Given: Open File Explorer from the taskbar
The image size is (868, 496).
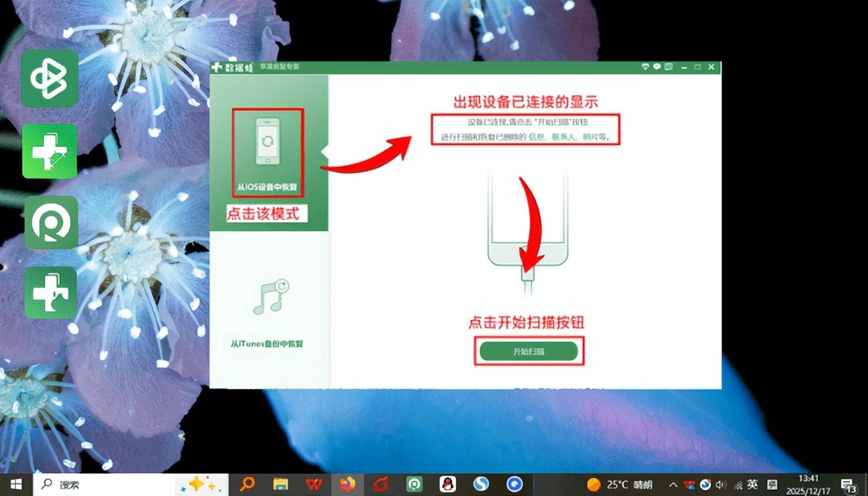Looking at the screenshot, I should (x=281, y=484).
